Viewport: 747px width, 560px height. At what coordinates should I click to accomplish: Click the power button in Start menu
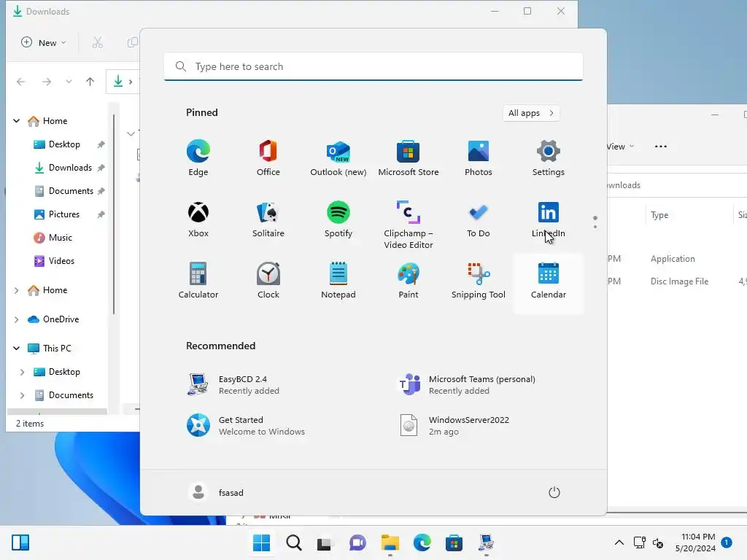554,492
